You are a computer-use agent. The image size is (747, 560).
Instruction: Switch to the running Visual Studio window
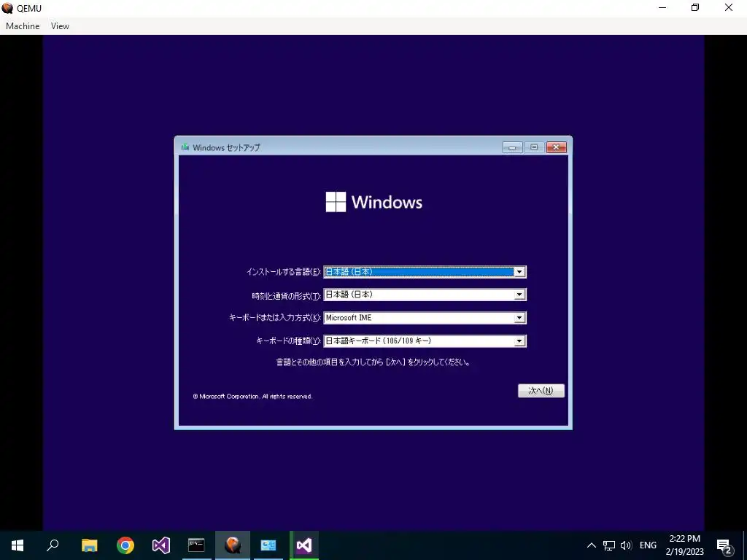pos(304,545)
